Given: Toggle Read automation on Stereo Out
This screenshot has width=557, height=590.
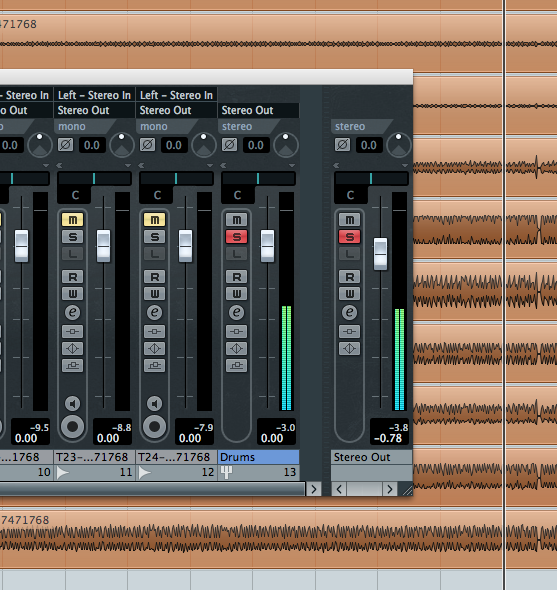Looking at the screenshot, I should (x=350, y=277).
